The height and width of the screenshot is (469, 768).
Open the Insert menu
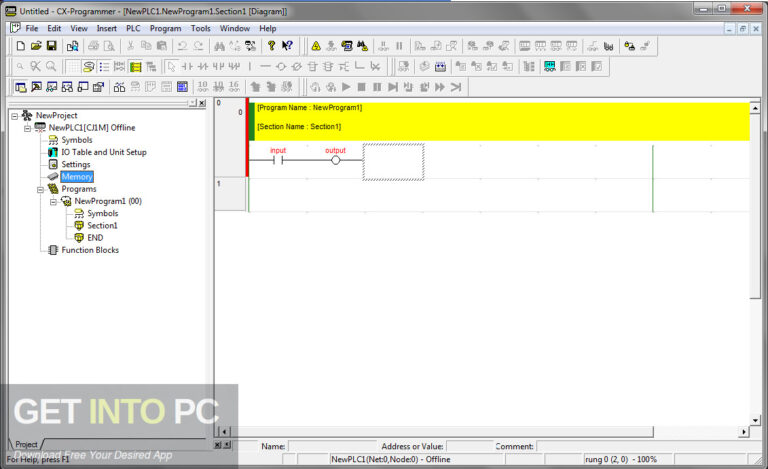[x=107, y=28]
